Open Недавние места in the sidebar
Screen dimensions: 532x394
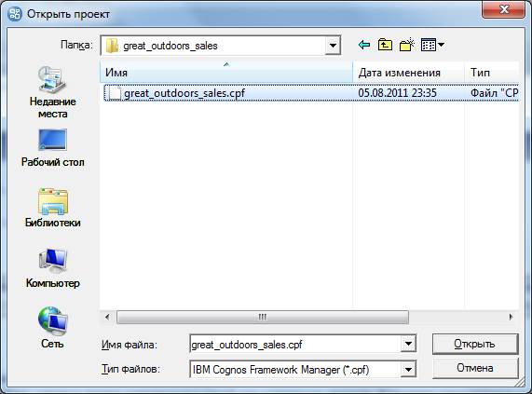click(52, 92)
